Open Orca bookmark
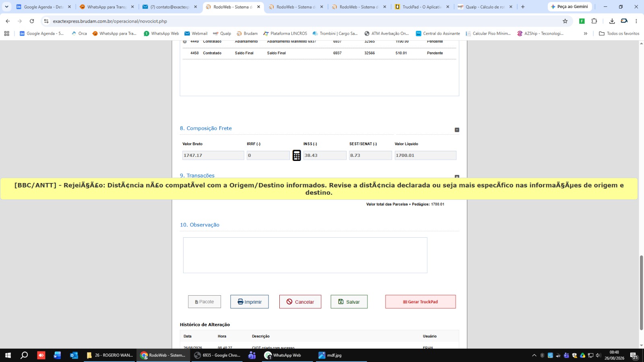Screen dimensions: 644x362 pos(79,33)
